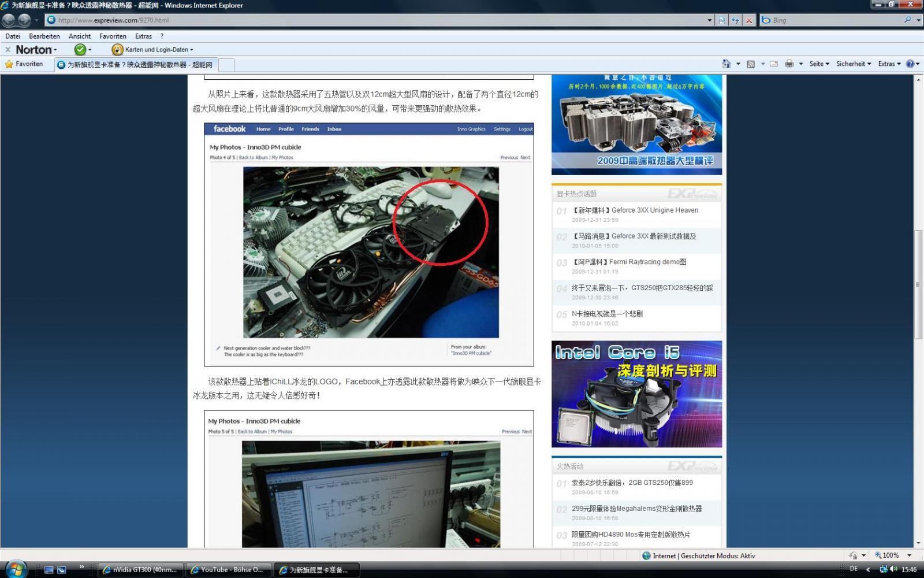The width and height of the screenshot is (924, 578).
Task: Click the browser Forward arrow button
Action: click(x=24, y=20)
